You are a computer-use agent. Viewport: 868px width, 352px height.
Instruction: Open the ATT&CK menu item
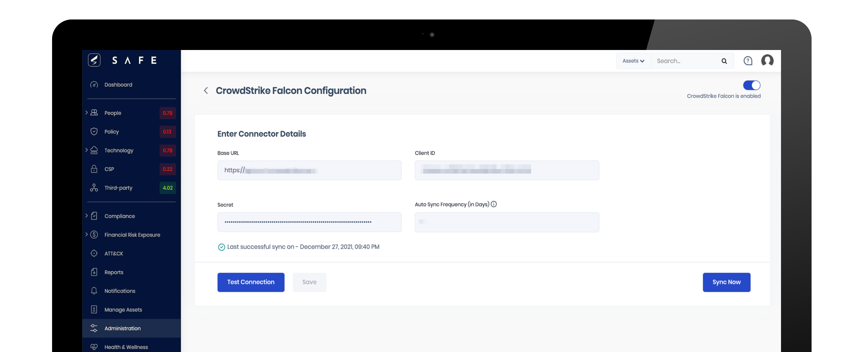(131, 253)
